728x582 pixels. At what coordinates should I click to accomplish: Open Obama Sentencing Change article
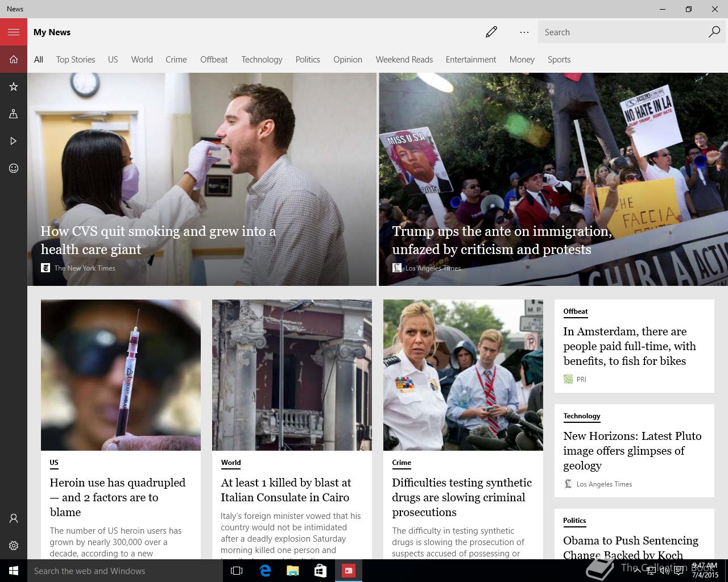pyautogui.click(x=631, y=547)
